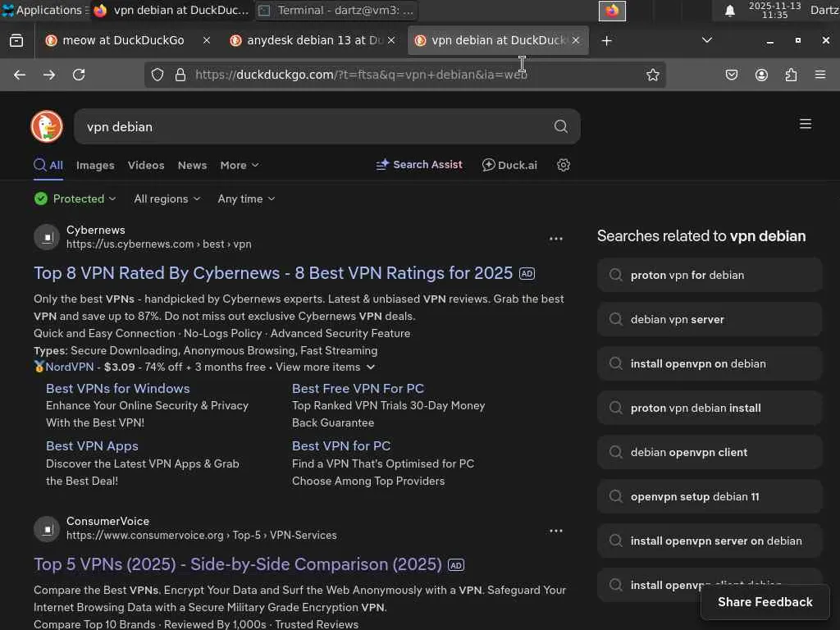The width and height of the screenshot is (840, 630).
Task: Search openvpn setup debian 11 suggestion
Action: [x=710, y=497]
